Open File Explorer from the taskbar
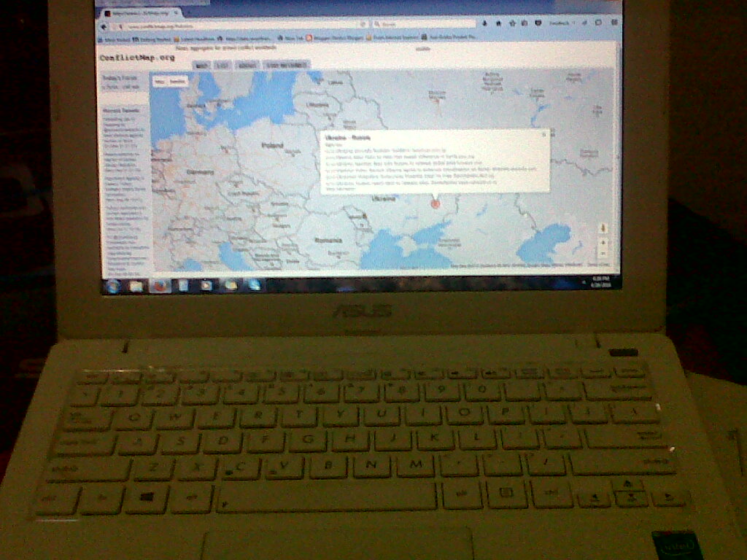The width and height of the screenshot is (747, 560). click(136, 286)
